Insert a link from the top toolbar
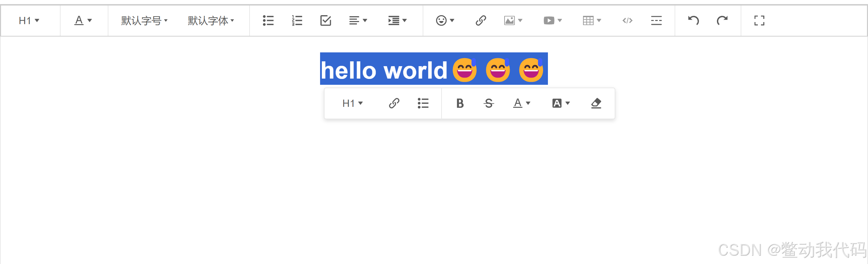 481,21
